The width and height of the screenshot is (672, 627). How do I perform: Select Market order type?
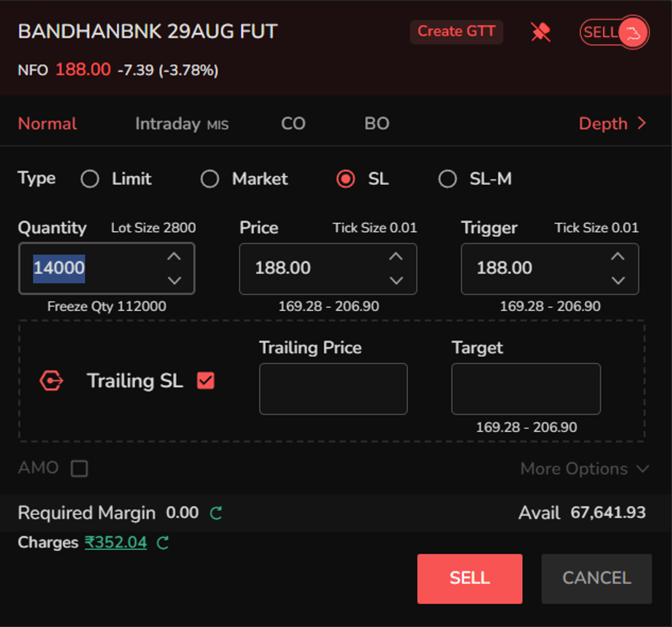(x=210, y=178)
